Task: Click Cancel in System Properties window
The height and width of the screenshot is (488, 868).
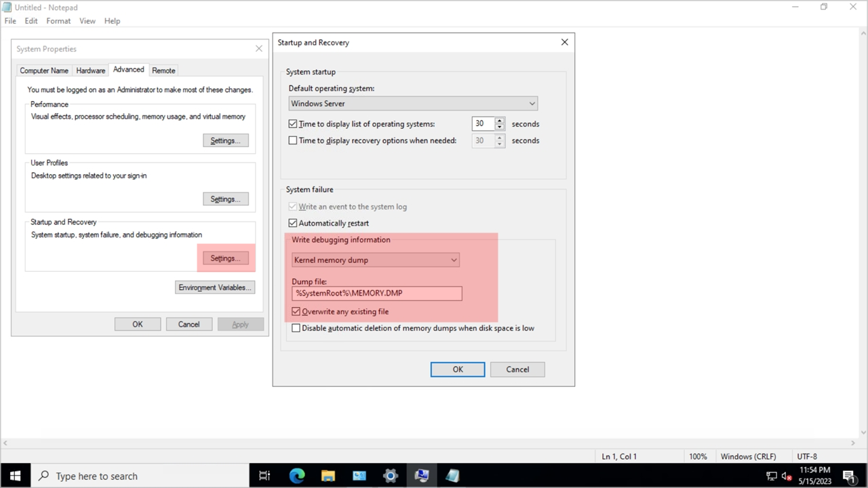Action: pos(189,324)
